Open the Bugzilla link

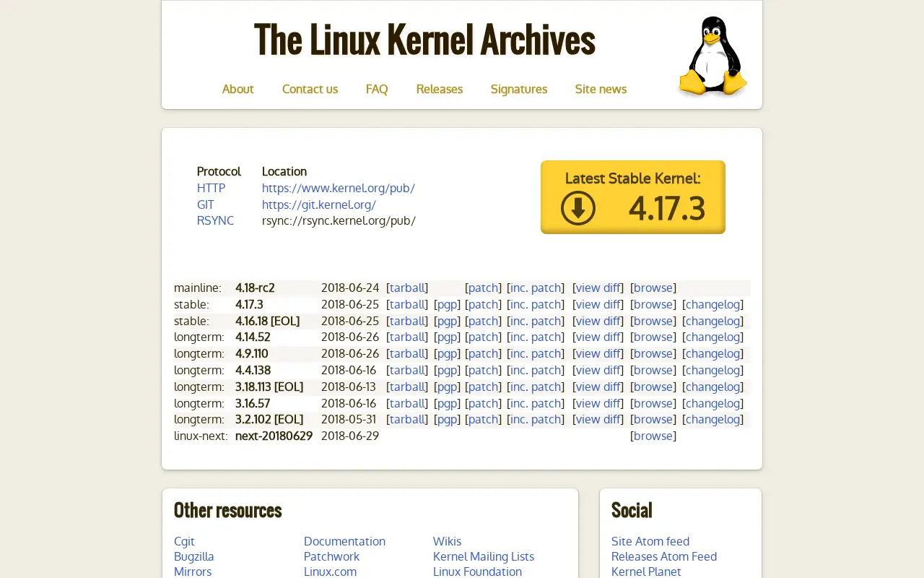194,556
